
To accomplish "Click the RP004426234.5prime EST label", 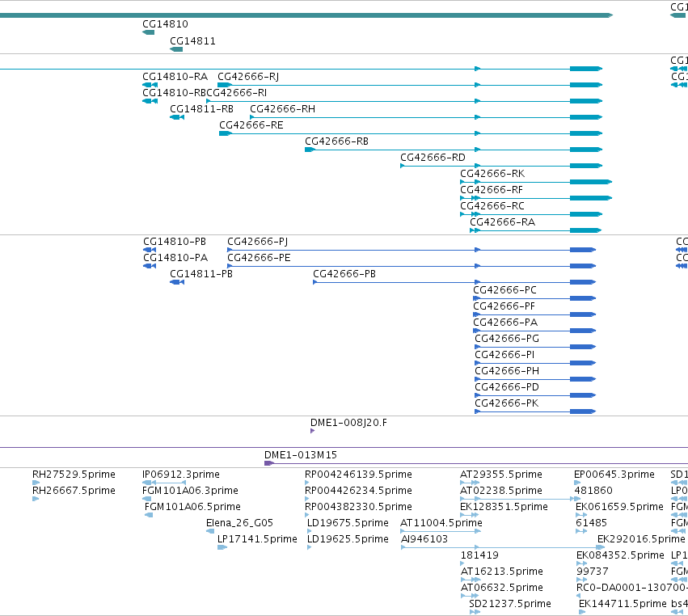I will pos(358,491).
